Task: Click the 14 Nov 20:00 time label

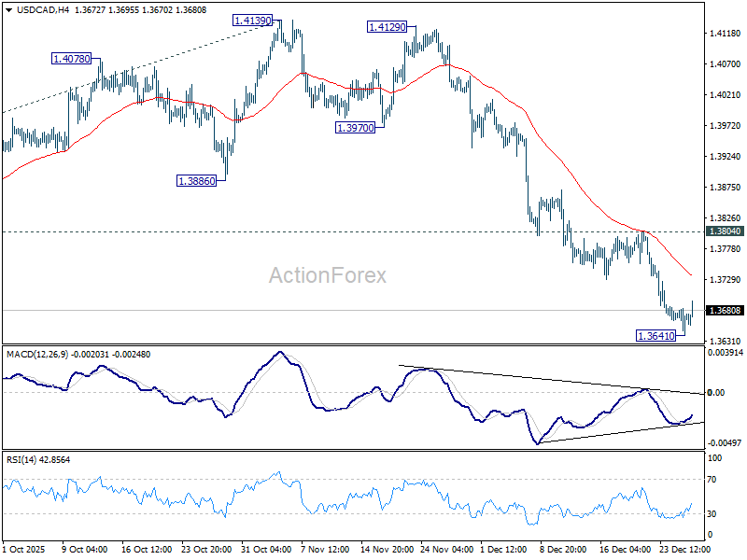Action: click(387, 549)
